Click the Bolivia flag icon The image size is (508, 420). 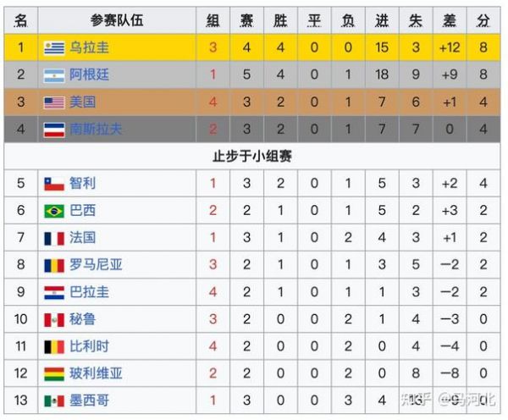54,374
